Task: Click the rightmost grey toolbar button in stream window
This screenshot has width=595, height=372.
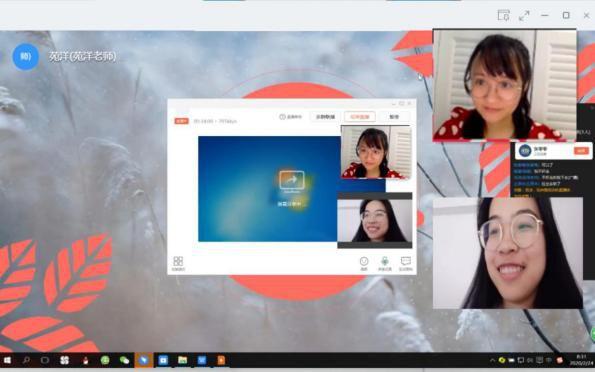Action: click(x=394, y=117)
